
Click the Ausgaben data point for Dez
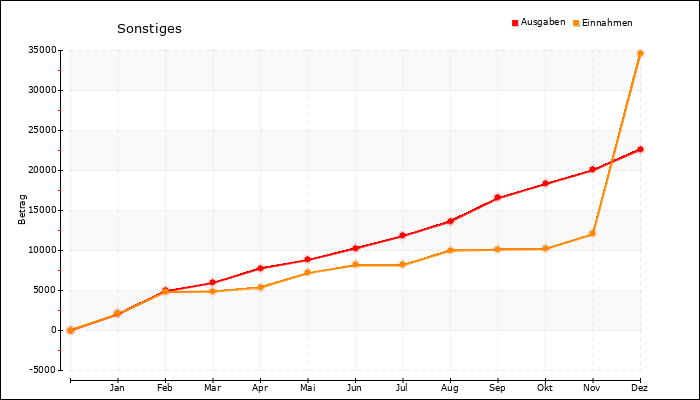(x=640, y=149)
